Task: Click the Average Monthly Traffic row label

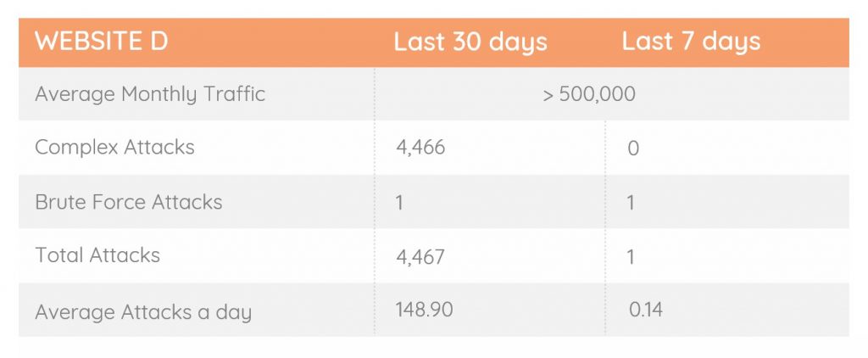Action: (150, 94)
